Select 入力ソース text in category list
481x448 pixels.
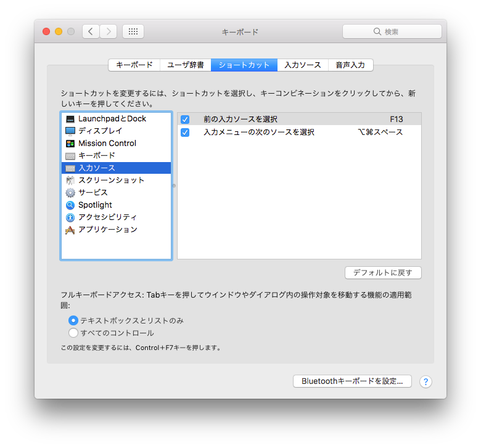point(97,168)
